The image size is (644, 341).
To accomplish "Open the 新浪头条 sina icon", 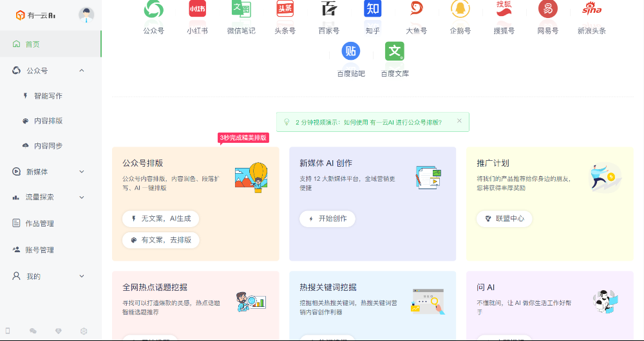I will click(592, 9).
